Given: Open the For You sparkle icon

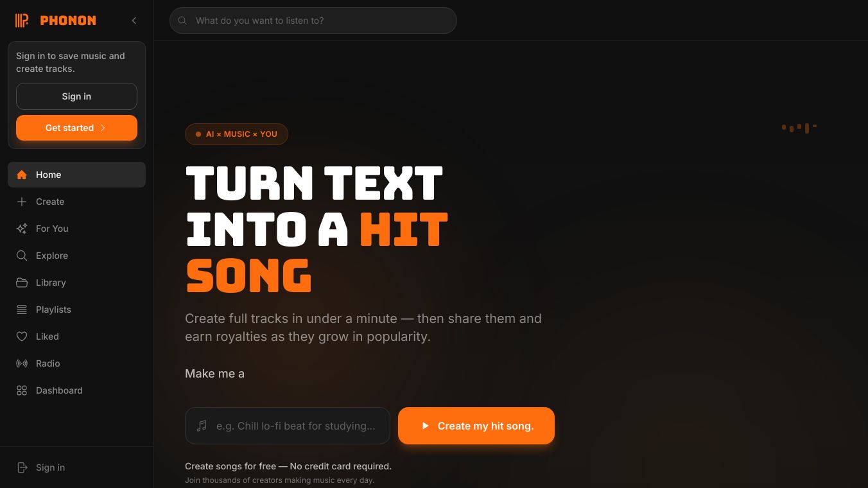Looking at the screenshot, I should point(22,229).
